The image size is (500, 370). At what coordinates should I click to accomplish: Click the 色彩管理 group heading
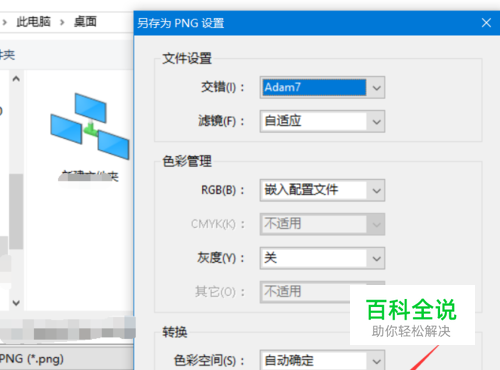tap(187, 161)
